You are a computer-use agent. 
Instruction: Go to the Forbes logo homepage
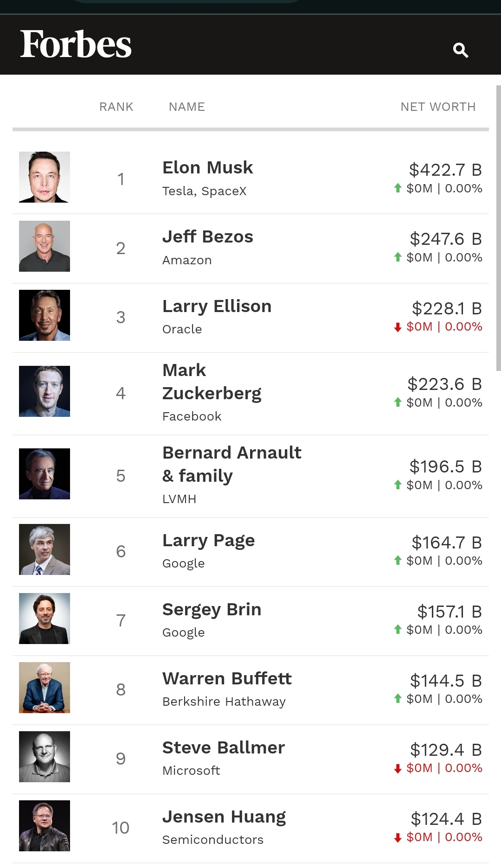[76, 45]
